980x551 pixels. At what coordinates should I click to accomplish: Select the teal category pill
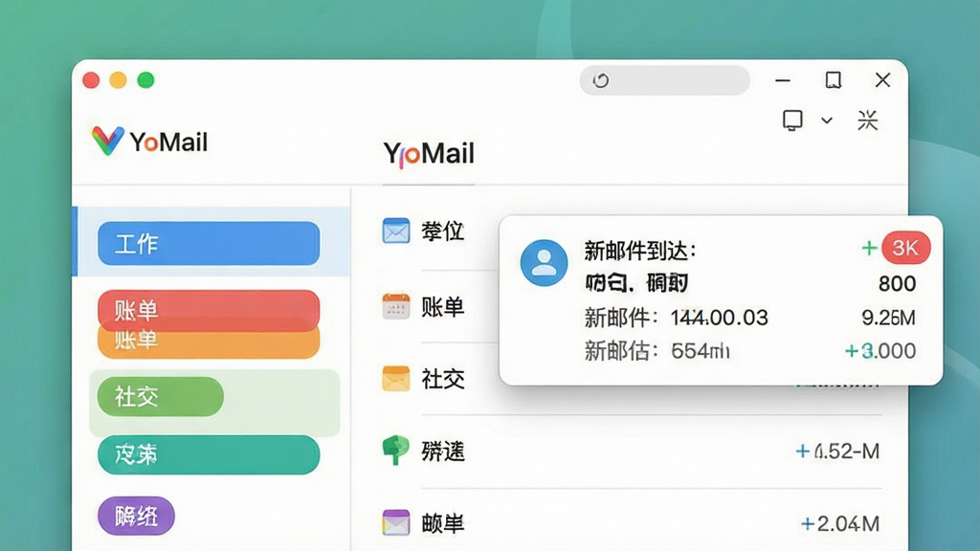[209, 454]
